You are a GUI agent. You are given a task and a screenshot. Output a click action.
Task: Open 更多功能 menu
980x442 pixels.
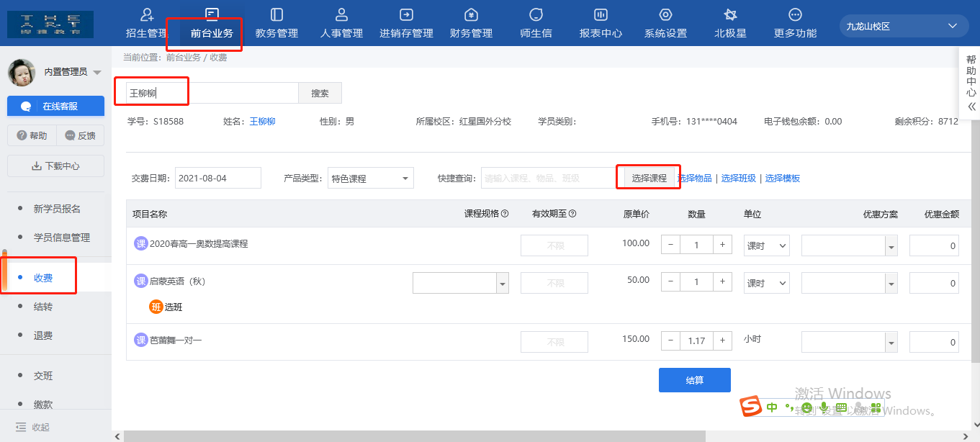(795, 24)
